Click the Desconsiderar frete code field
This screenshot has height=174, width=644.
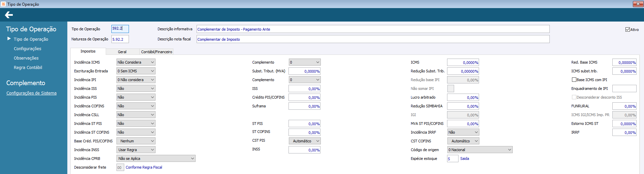(x=120, y=167)
